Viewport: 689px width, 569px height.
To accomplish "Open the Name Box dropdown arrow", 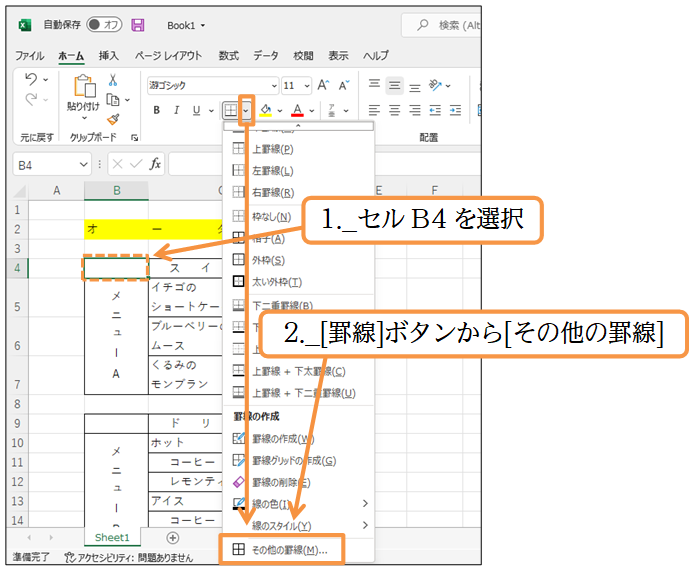I will (83, 165).
